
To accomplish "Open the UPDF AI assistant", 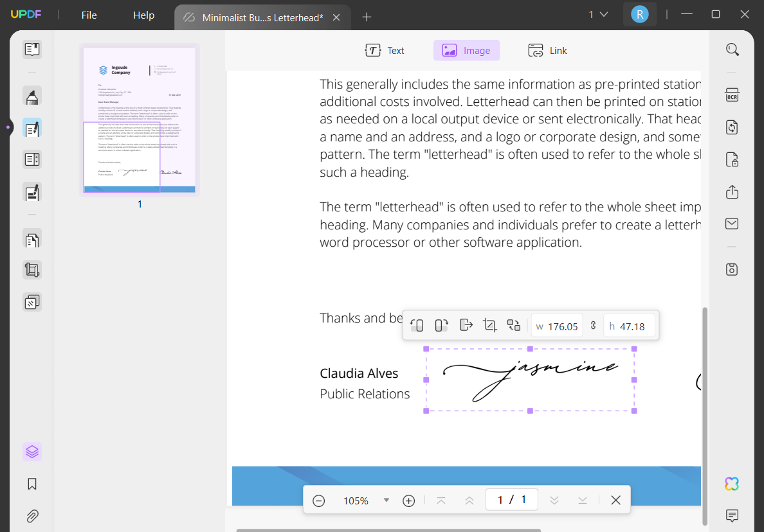I will 732,484.
